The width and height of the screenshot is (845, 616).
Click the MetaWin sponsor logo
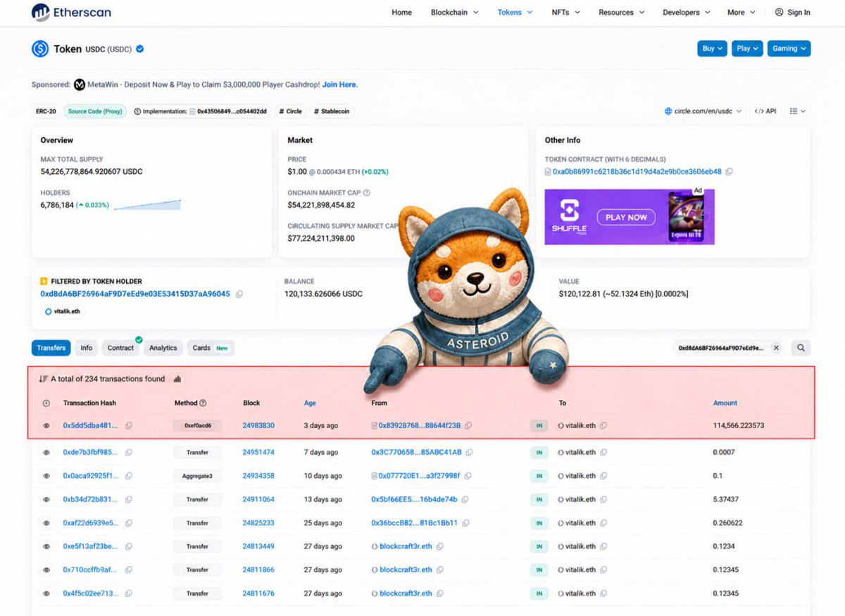(80, 84)
